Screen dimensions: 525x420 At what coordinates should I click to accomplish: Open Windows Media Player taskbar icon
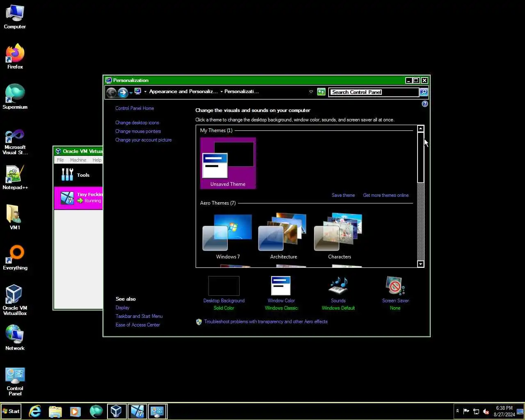tap(75, 411)
